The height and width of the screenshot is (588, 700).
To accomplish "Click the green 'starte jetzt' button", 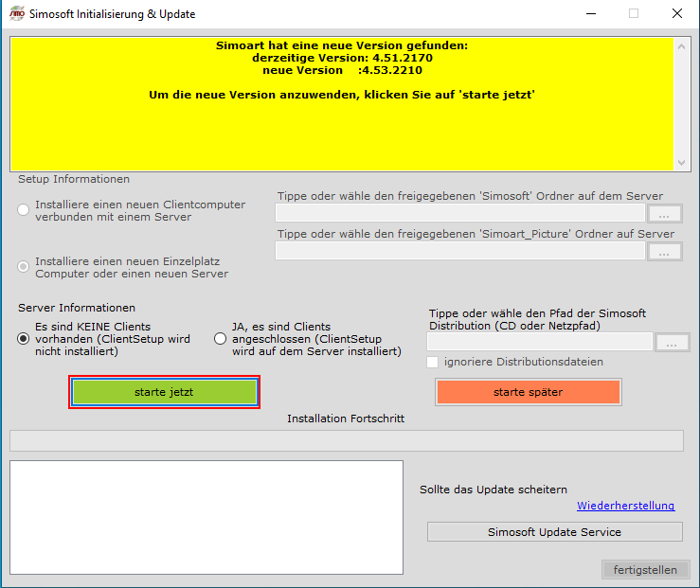I will (164, 392).
